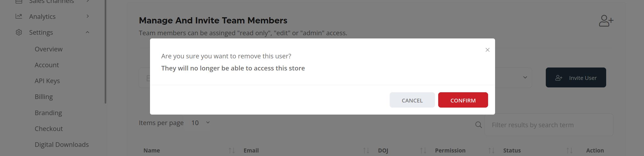Sort table by DOJ column arrows
Image resolution: width=644 pixels, height=156 pixels.
click(x=423, y=150)
